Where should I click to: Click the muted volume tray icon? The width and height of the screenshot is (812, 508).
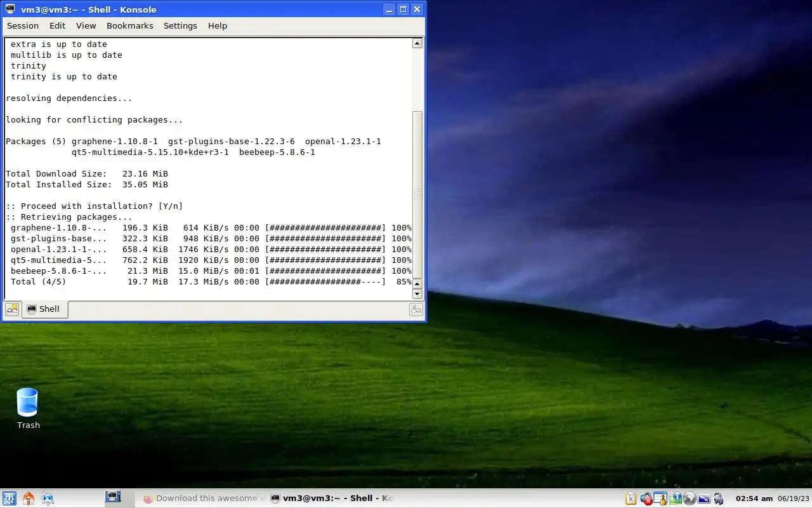[646, 498]
